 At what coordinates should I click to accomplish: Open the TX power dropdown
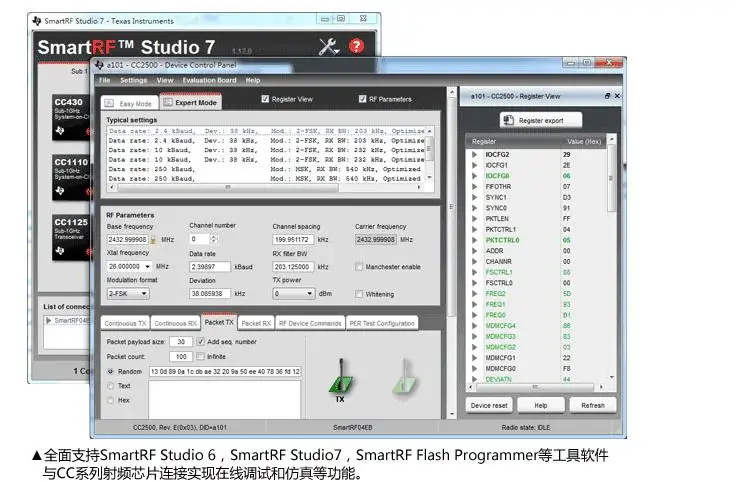tap(294, 294)
